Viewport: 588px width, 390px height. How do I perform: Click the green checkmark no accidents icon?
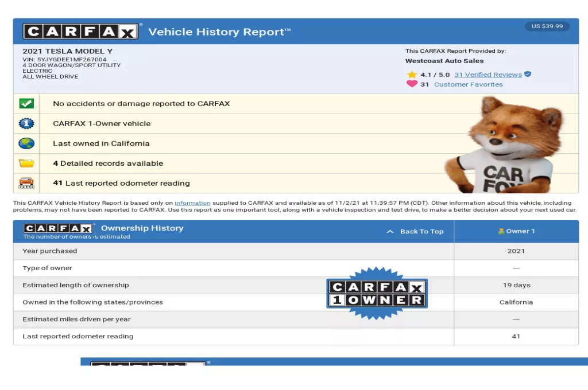(x=26, y=104)
